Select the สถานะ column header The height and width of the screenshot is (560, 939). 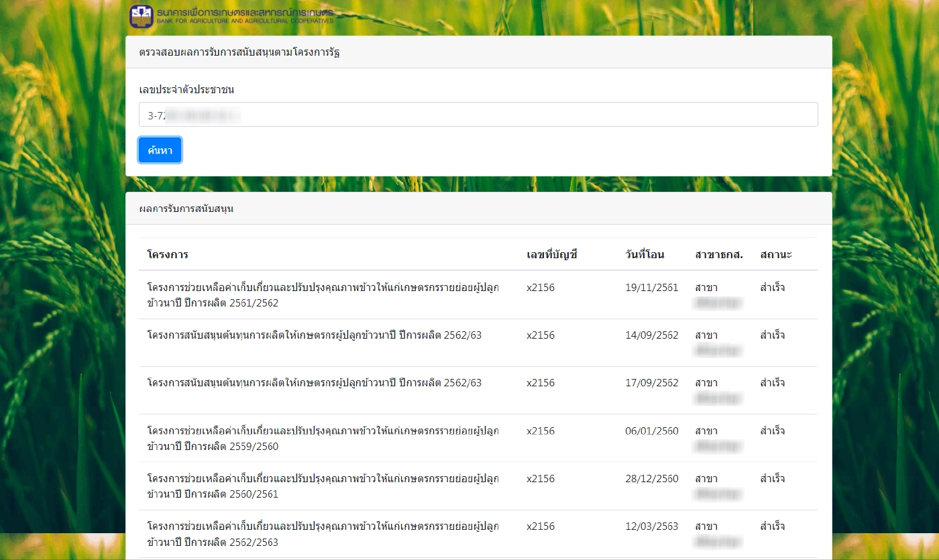[x=776, y=255]
